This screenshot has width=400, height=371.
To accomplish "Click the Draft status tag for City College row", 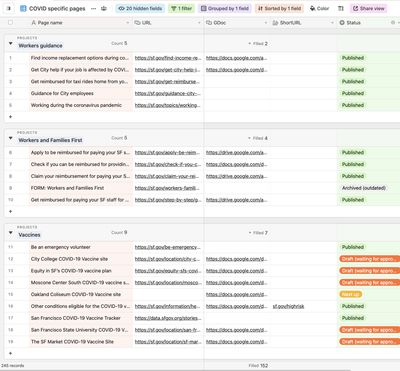I will tap(369, 259).
